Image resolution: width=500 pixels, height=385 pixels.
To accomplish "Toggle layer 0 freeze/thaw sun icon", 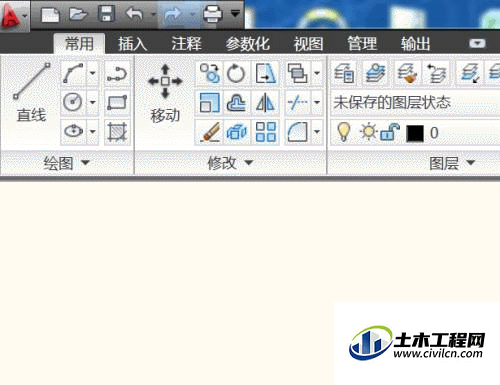I will pos(368,132).
